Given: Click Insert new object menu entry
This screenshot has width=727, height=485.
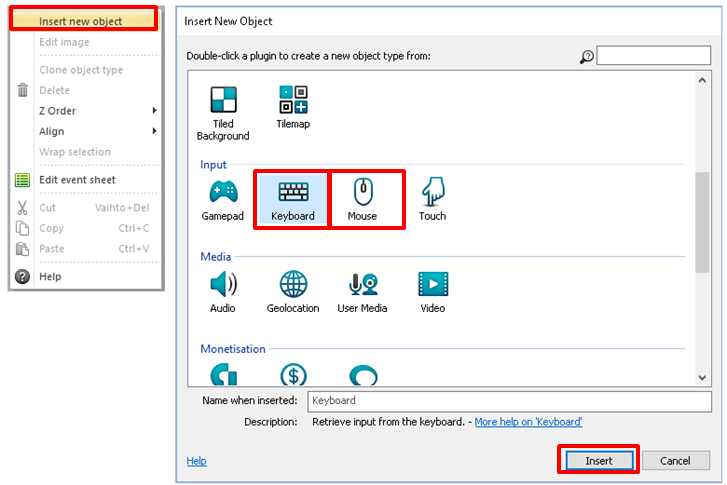Looking at the screenshot, I should point(81,21).
